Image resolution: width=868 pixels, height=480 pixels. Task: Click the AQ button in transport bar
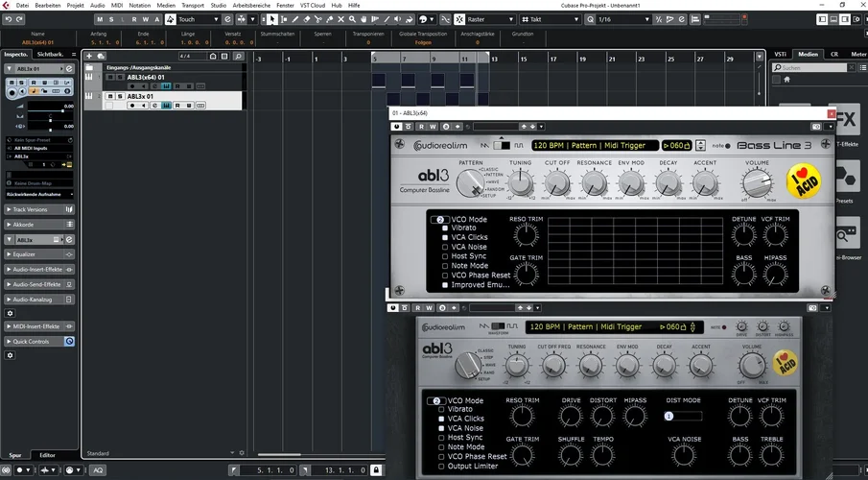[97, 470]
